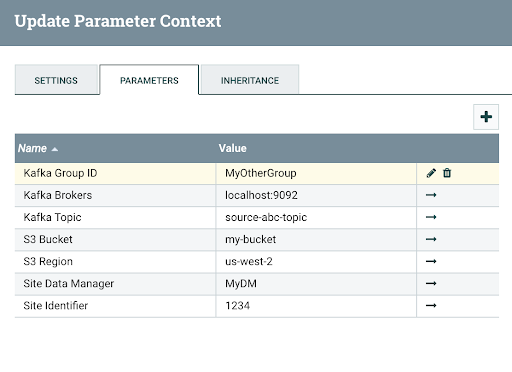Go to S3 Bucket inherited parameter arrow
This screenshot has width=512, height=372.
431,239
